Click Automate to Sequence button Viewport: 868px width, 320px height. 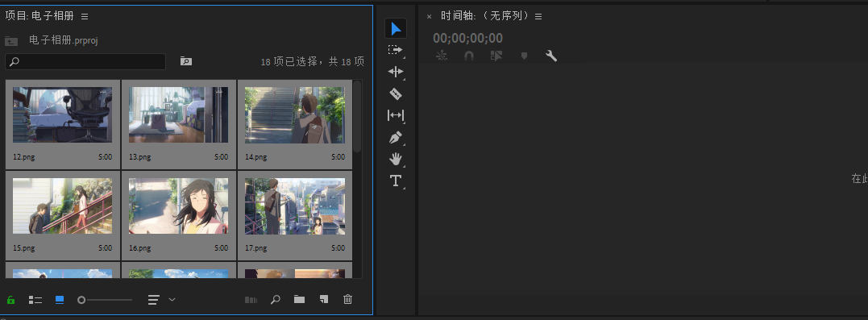251,300
